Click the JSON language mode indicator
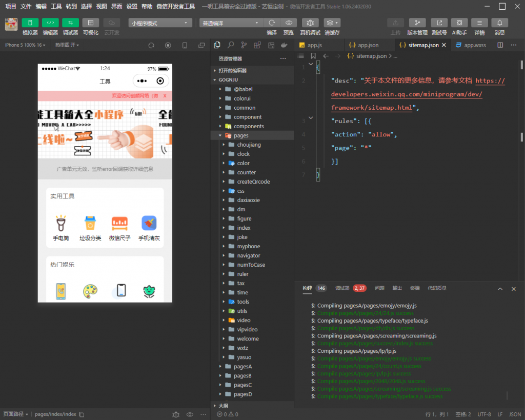This screenshot has height=420, width=525. tap(515, 414)
